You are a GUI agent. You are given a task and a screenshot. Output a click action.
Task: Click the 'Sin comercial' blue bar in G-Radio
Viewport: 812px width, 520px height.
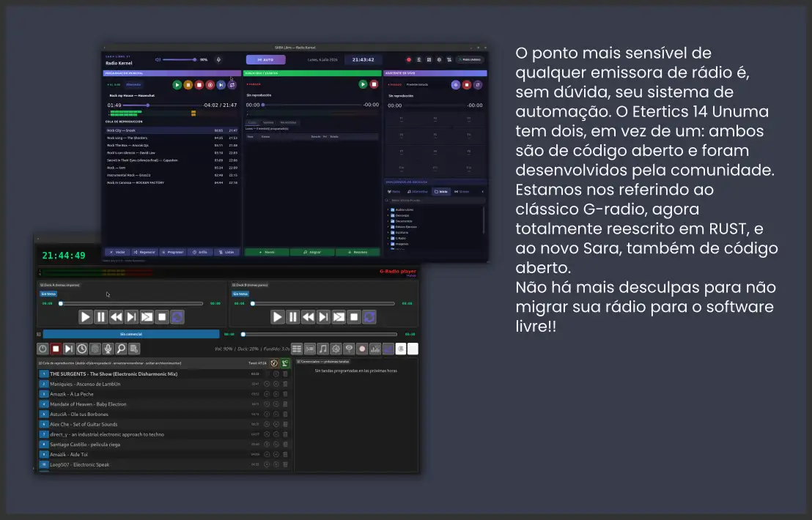tap(131, 334)
